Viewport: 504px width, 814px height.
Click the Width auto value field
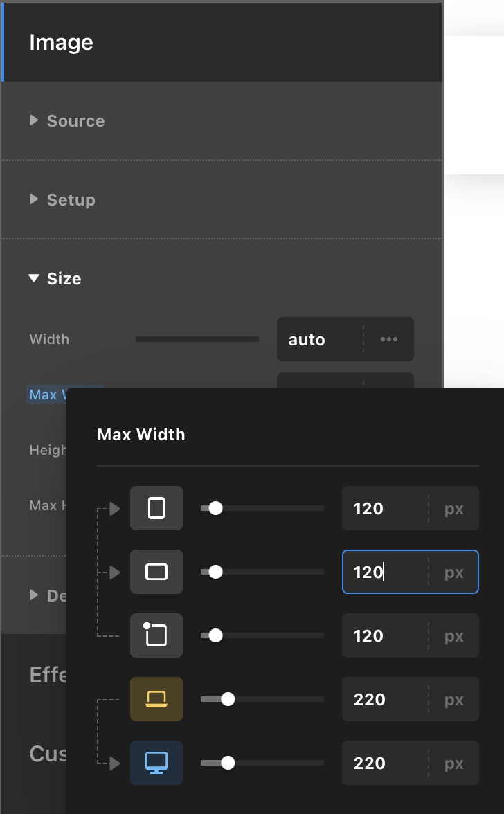pos(318,339)
